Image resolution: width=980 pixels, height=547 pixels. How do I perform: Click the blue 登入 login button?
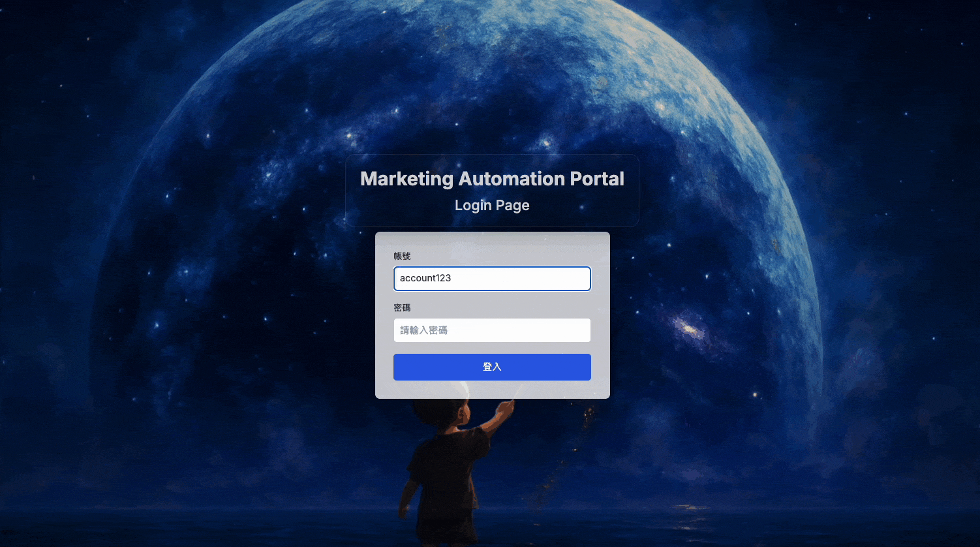point(492,367)
